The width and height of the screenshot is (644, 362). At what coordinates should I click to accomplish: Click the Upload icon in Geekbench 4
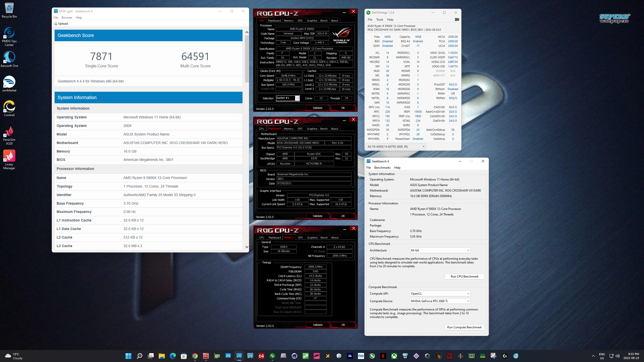55,24
